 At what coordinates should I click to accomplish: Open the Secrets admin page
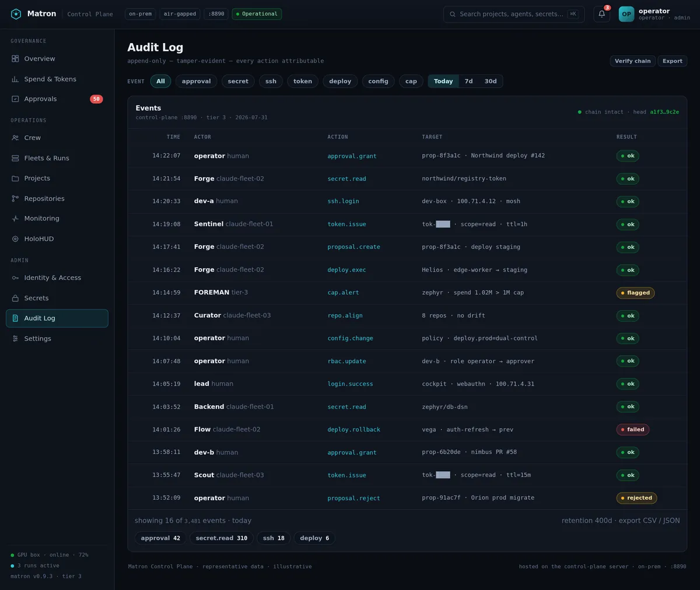(57, 298)
